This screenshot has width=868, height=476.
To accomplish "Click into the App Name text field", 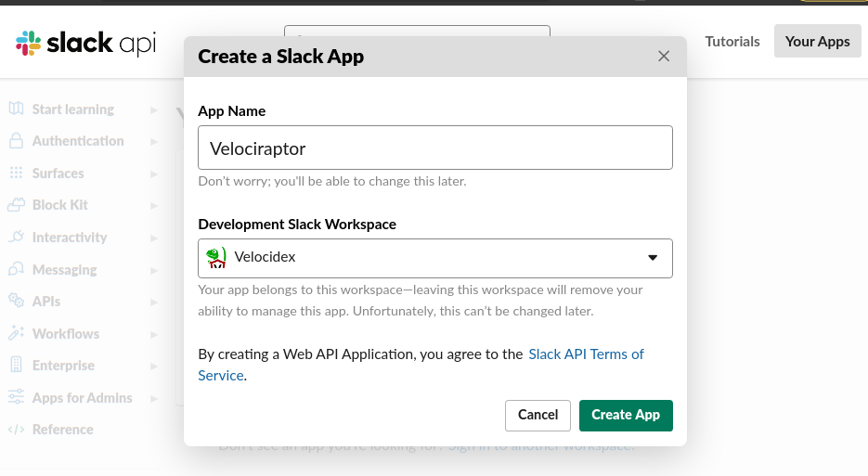I will click(434, 148).
